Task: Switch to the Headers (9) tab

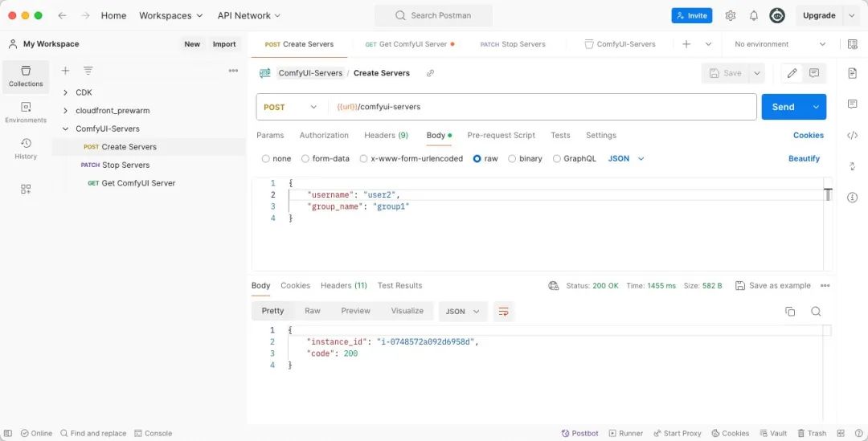Action: (386, 136)
